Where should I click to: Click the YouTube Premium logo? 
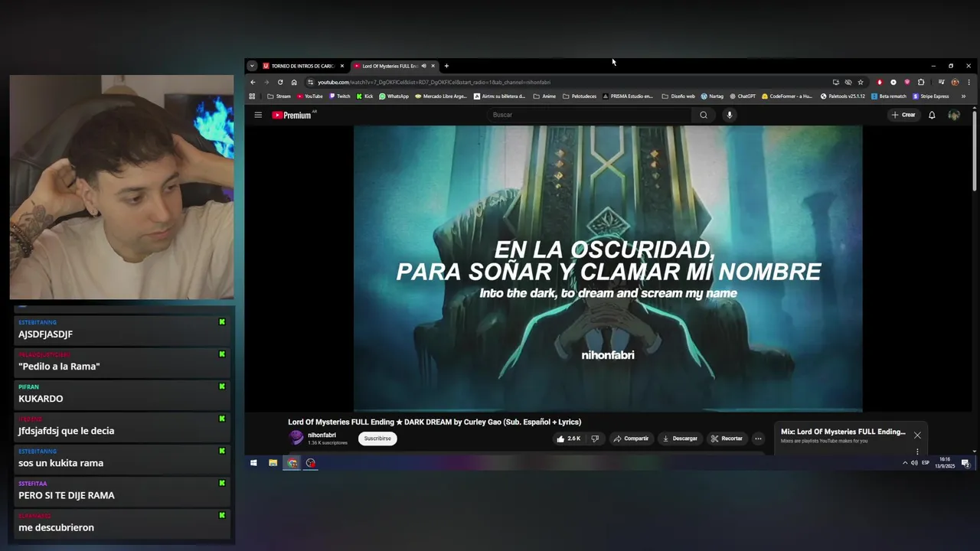[x=292, y=115]
